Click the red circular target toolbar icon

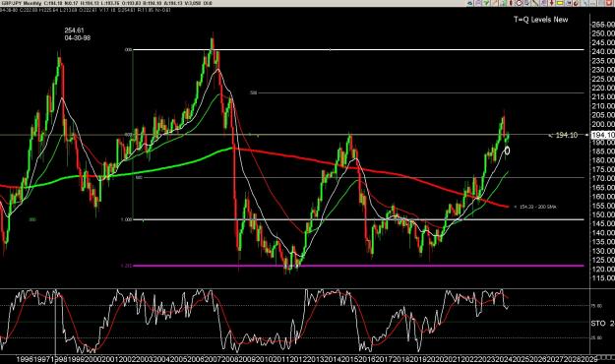520,3
